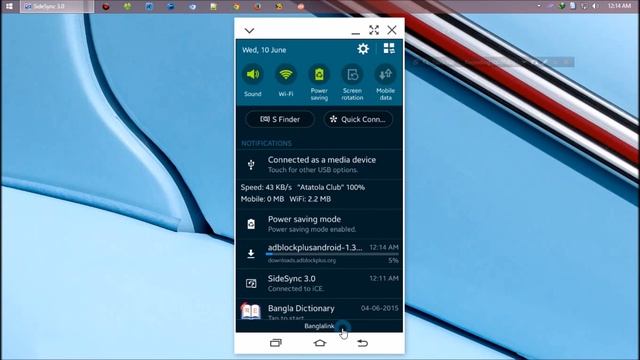Screen dimensions: 640x360
Task: Open the 'Connected as a media device' notification
Action: click(319, 164)
